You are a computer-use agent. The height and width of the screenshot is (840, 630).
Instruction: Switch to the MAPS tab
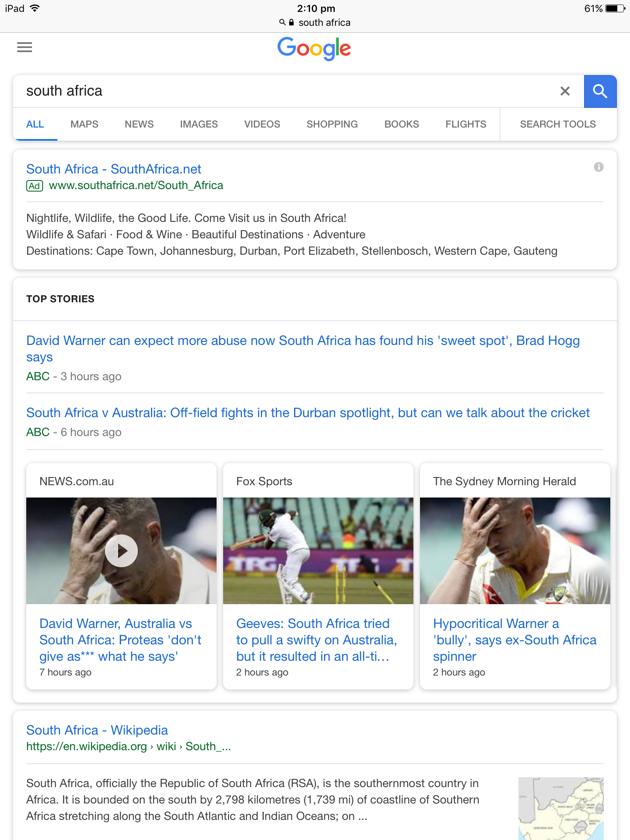[x=84, y=124]
